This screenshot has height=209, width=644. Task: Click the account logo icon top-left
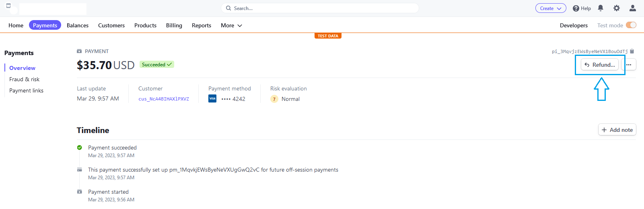tap(8, 6)
